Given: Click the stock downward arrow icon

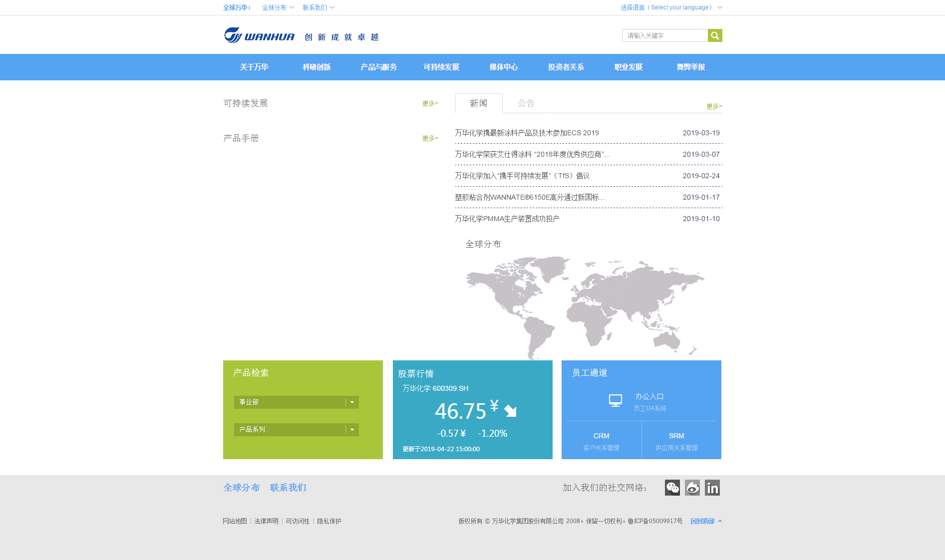Looking at the screenshot, I should pyautogui.click(x=510, y=411).
